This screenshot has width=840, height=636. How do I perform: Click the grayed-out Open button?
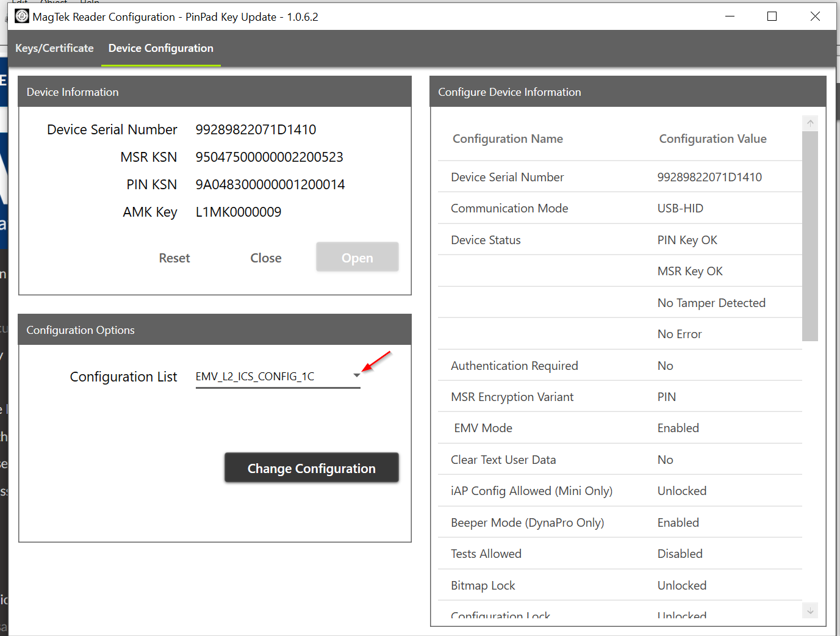pos(357,258)
